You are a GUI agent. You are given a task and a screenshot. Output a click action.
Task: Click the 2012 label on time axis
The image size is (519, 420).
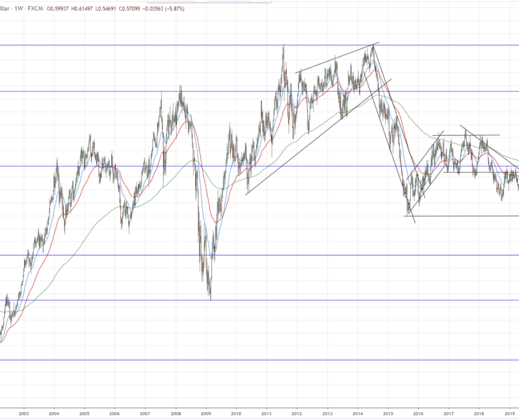[297, 413]
